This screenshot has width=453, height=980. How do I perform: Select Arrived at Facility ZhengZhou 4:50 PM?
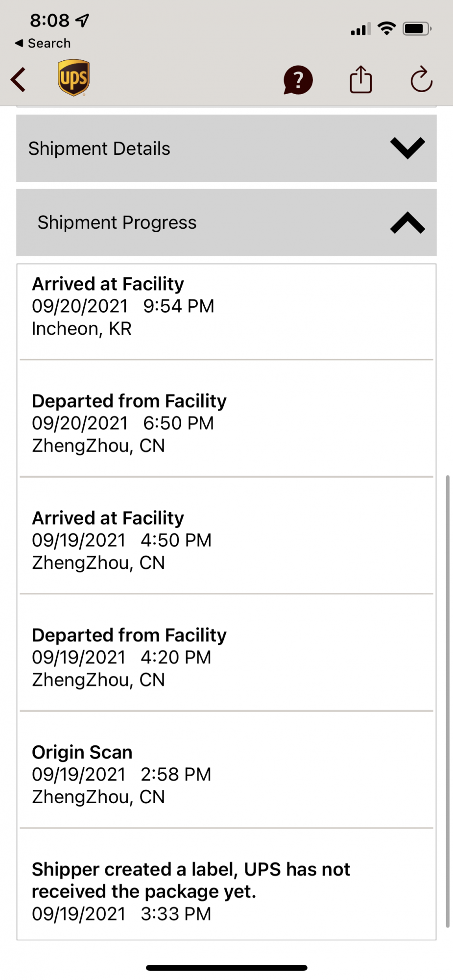[x=226, y=536]
